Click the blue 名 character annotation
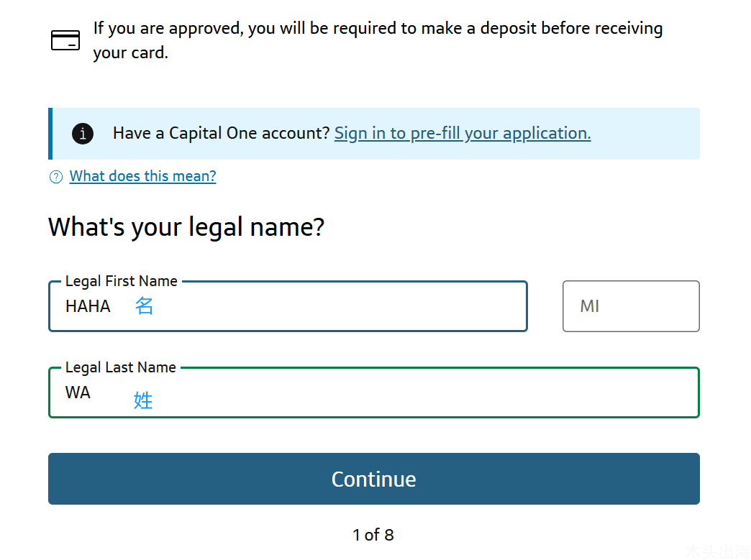The image size is (751, 560). click(144, 306)
